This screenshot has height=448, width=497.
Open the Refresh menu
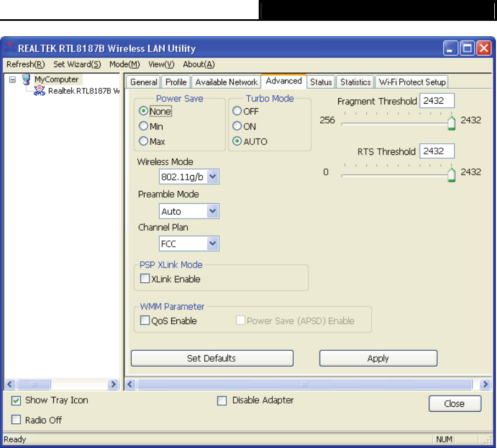(x=26, y=64)
